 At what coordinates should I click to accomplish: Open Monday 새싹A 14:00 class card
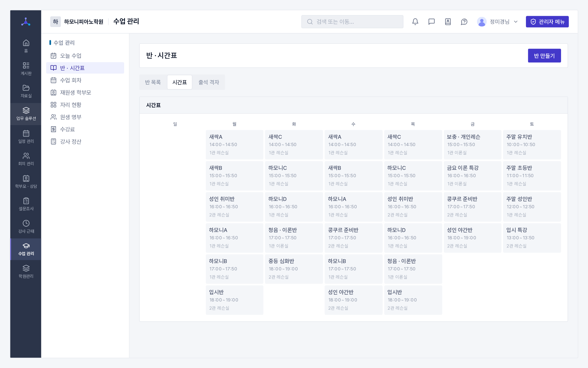click(235, 145)
